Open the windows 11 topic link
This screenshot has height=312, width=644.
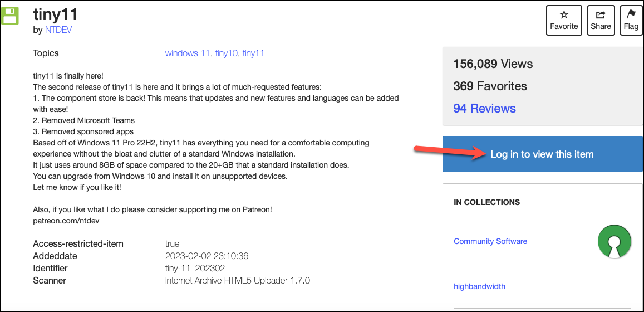point(187,53)
